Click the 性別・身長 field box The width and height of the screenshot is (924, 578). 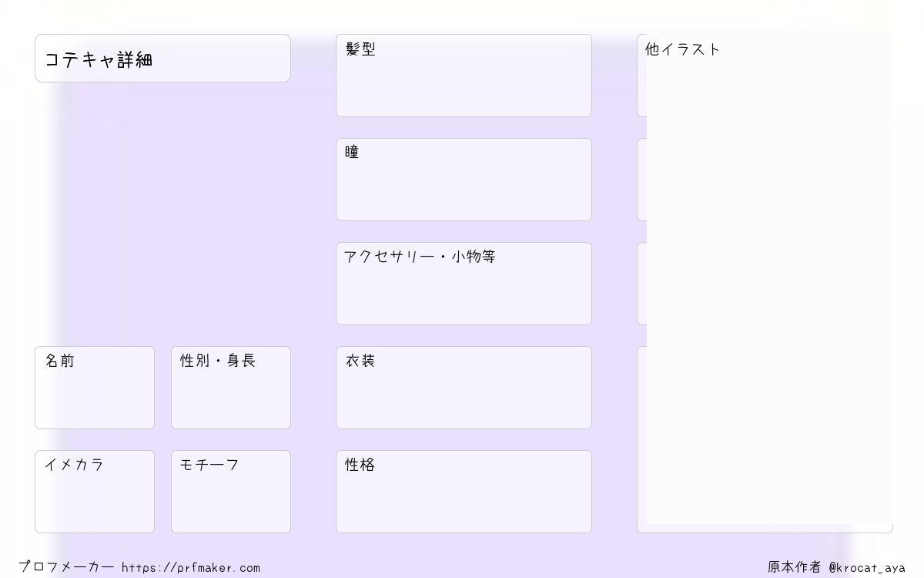(x=231, y=388)
